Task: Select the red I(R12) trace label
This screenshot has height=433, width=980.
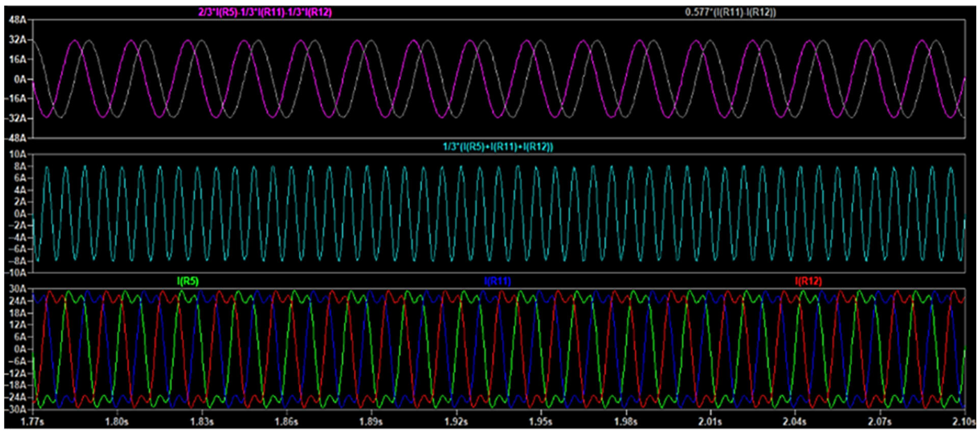Action: tap(808, 281)
